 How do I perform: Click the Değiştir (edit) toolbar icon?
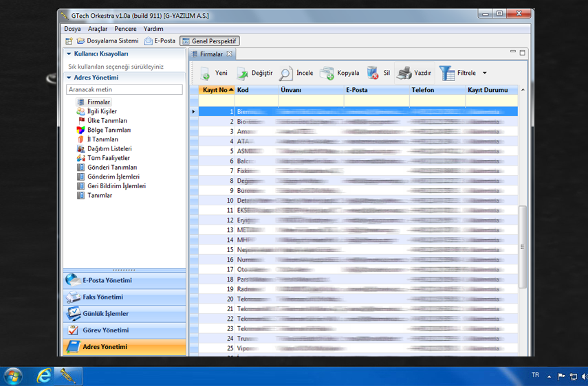coord(243,73)
